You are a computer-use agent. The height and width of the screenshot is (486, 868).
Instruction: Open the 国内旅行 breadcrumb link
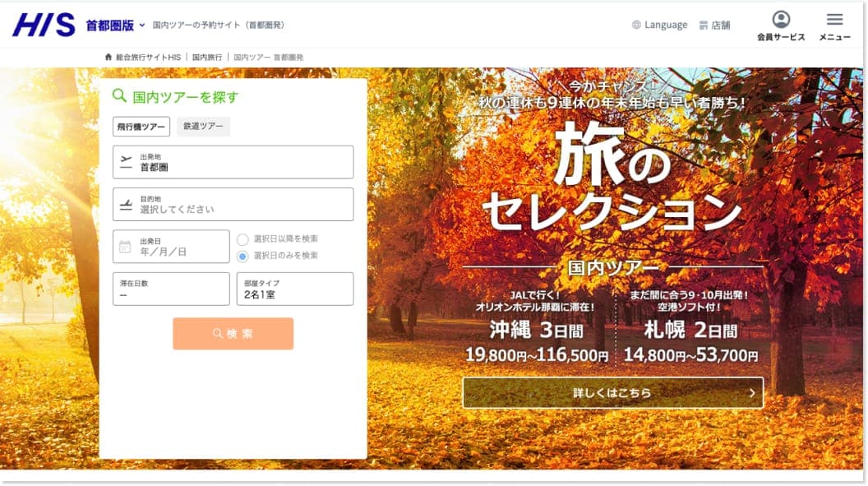(x=207, y=58)
